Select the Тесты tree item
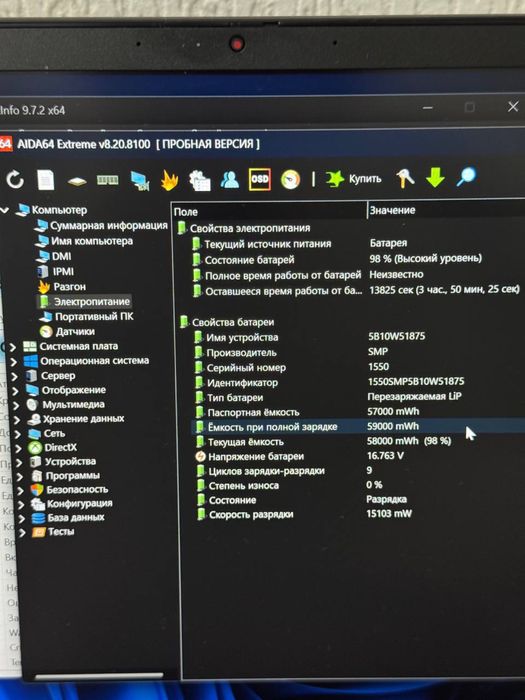525x700 pixels. coord(61,531)
